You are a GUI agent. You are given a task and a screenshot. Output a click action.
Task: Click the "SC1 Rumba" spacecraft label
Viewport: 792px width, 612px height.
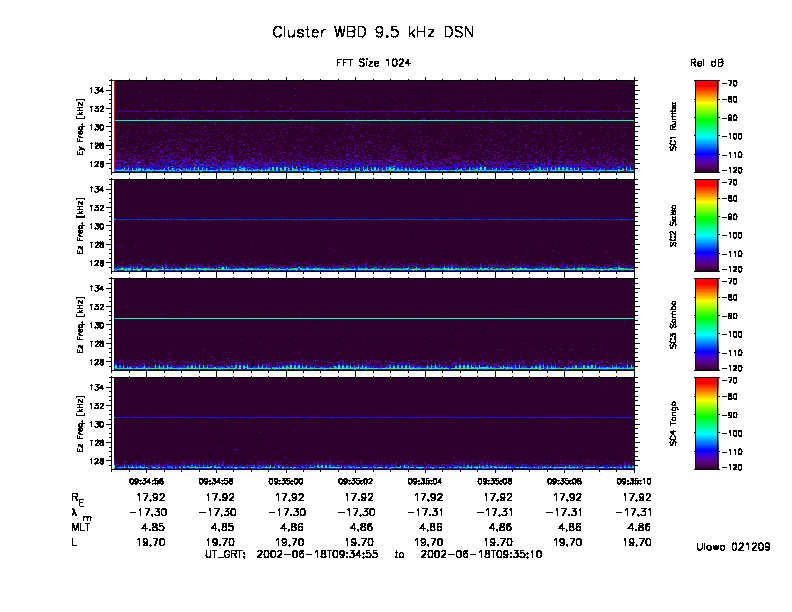tap(674, 126)
